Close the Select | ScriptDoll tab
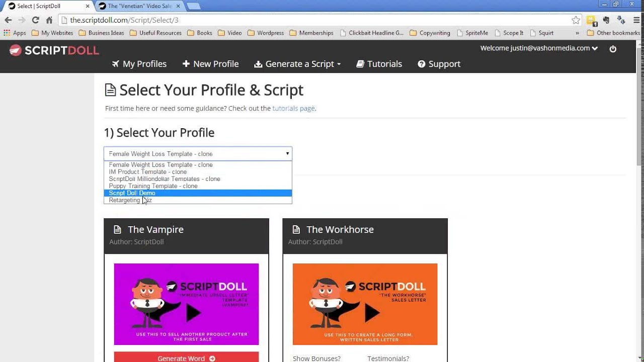 pyautogui.click(x=88, y=6)
